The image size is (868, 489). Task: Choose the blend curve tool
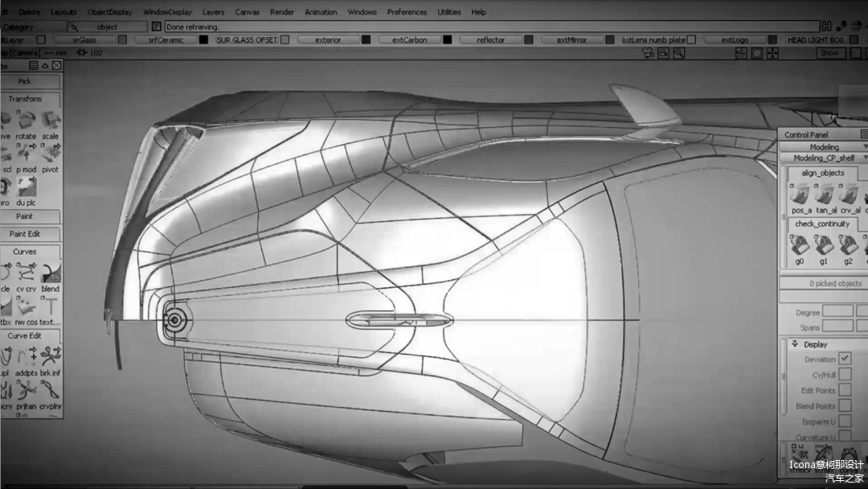pos(51,274)
